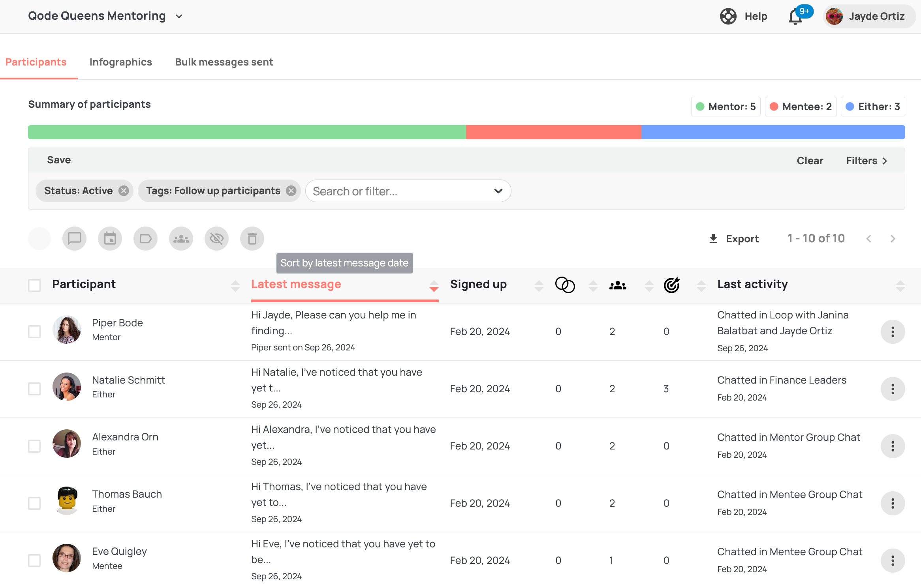Switch to the Participants tab
The height and width of the screenshot is (588, 921).
click(x=36, y=62)
